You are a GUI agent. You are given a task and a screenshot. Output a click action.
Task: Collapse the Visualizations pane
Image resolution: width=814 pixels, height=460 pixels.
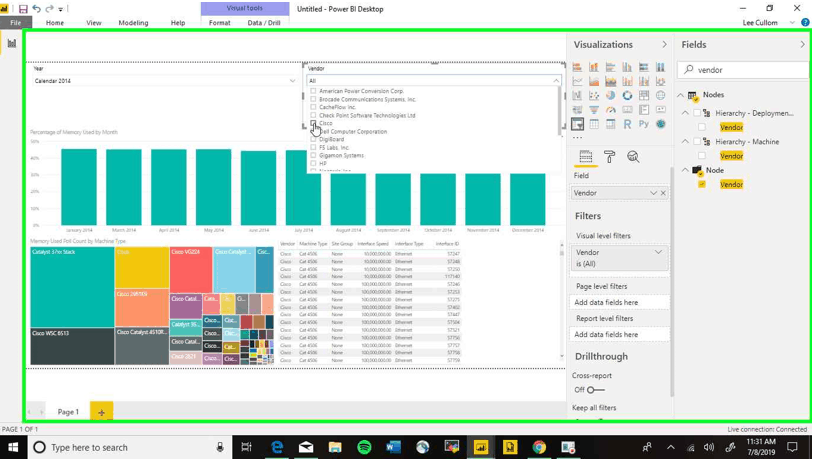tap(664, 45)
